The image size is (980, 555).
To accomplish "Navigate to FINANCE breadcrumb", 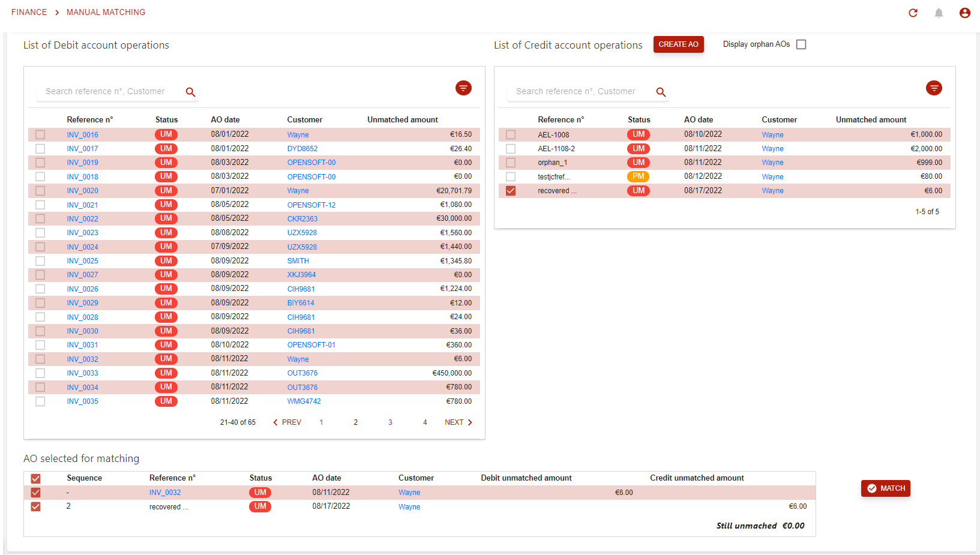I will pyautogui.click(x=29, y=12).
